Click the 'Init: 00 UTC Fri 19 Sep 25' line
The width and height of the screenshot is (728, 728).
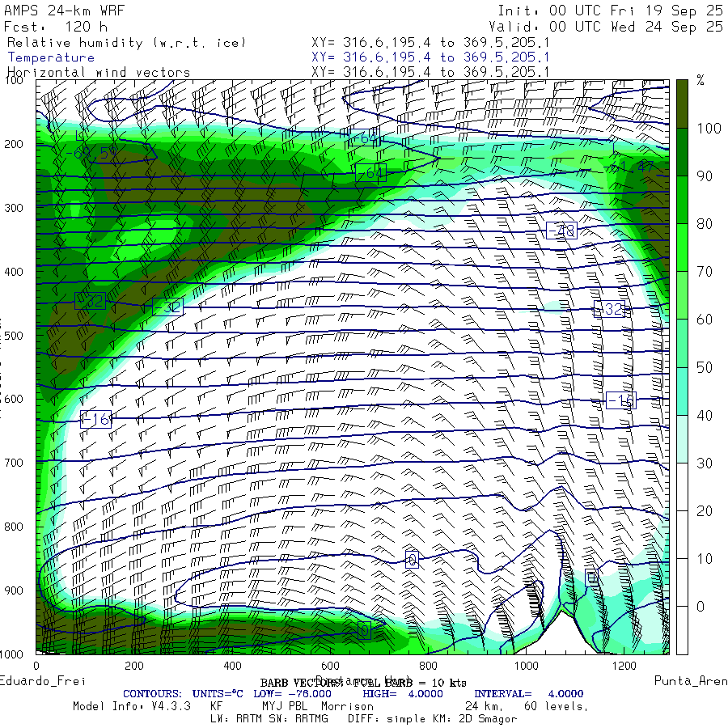tap(610, 11)
